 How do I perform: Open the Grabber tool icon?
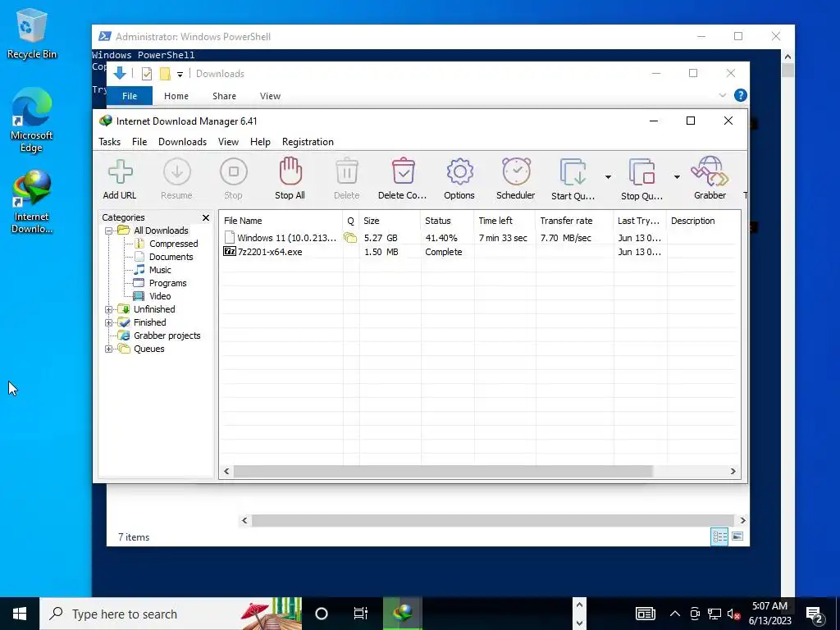pos(710,171)
